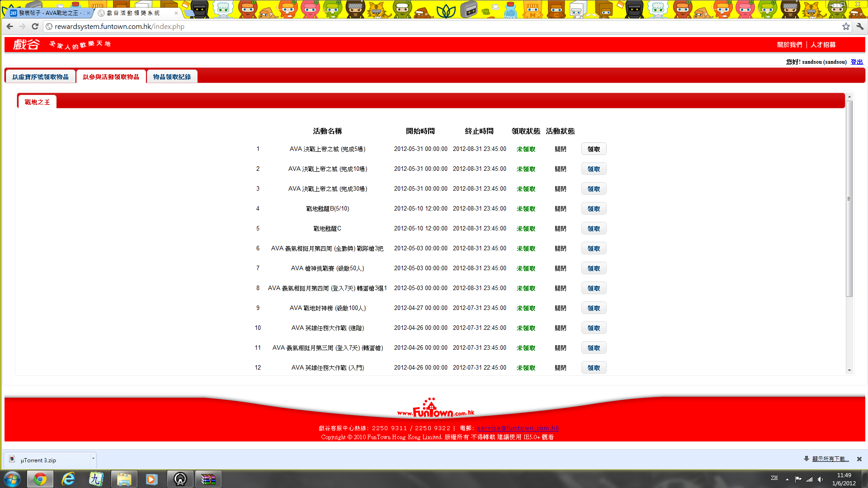Open Internet Explorer from the taskbar
Viewport: 868px width, 488px height.
coord(68,479)
